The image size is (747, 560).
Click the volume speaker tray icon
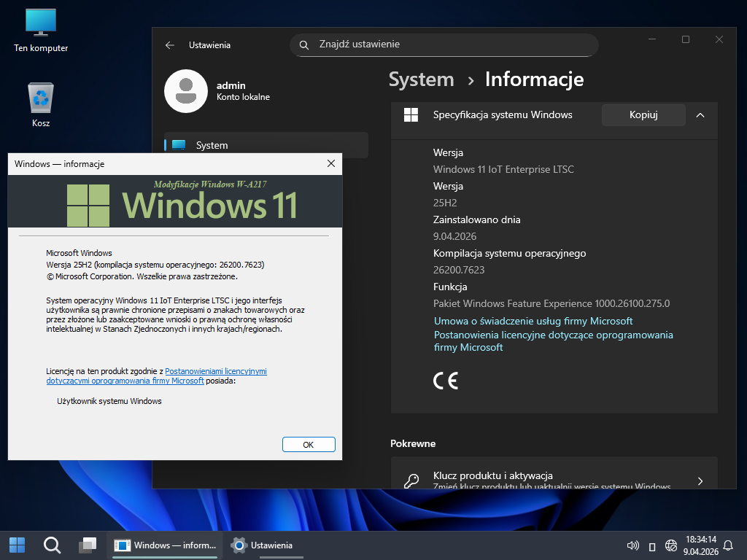[633, 545]
